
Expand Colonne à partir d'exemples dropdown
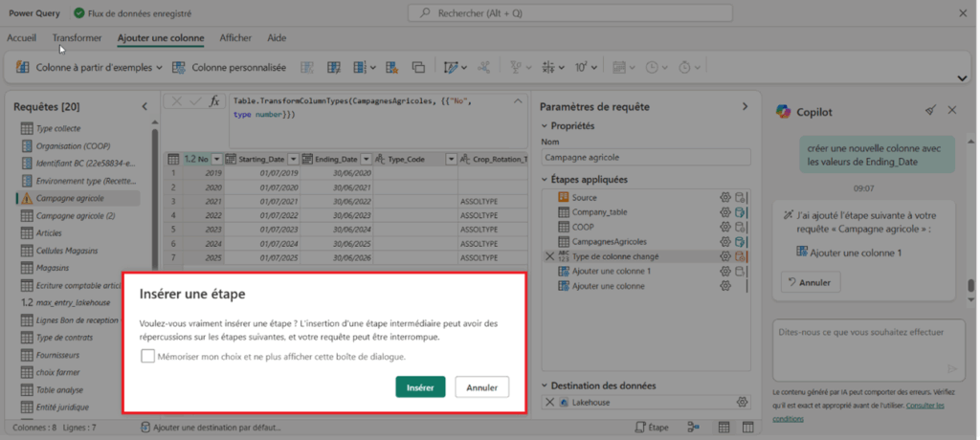pos(160,68)
